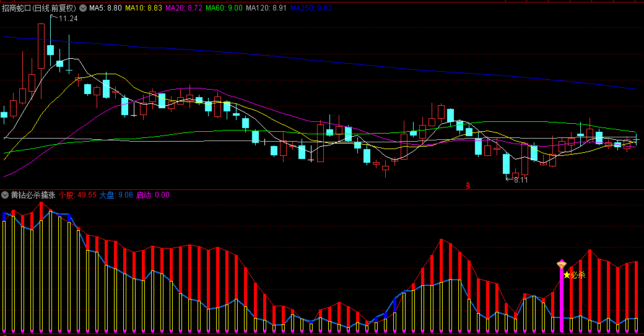Click the ★必杀 signal label
This screenshot has height=336, width=644.
pos(574,275)
